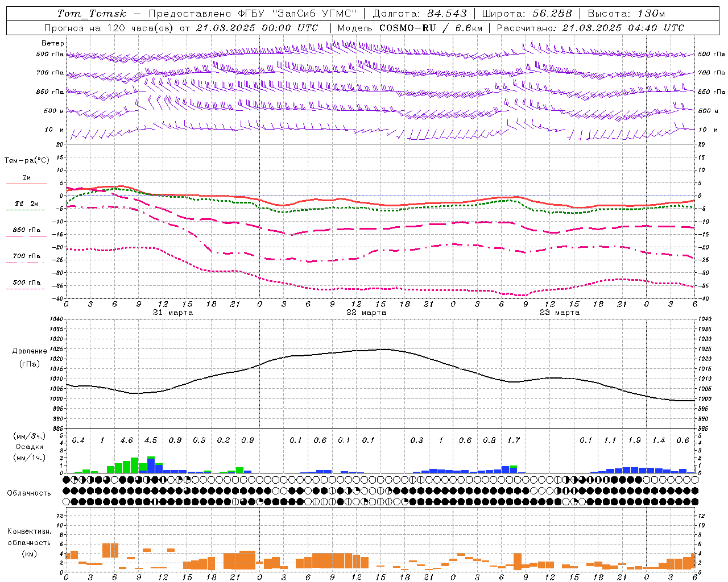
Task: Click the Конвективн. облачность label
Action: [x=29, y=537]
